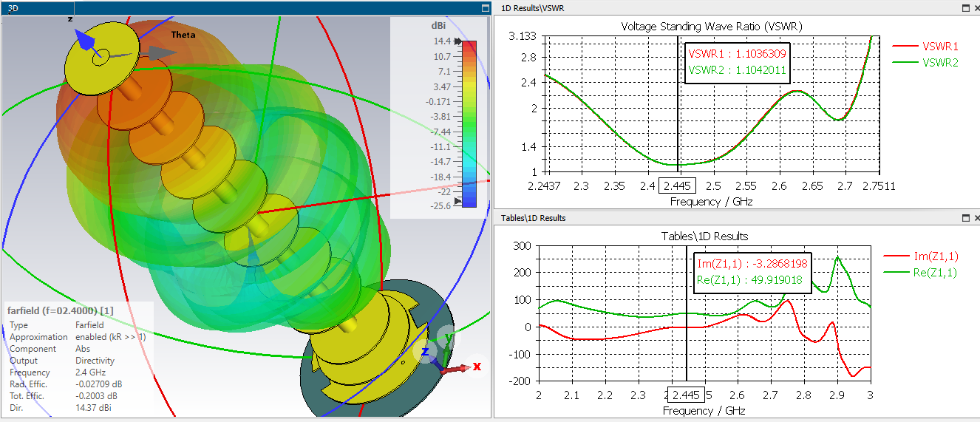Click the 2.445 marker box in impedance plot

point(687,394)
